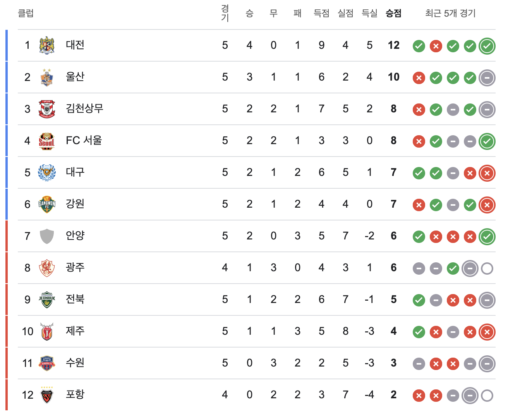Open the 수원 team name link

(75, 362)
